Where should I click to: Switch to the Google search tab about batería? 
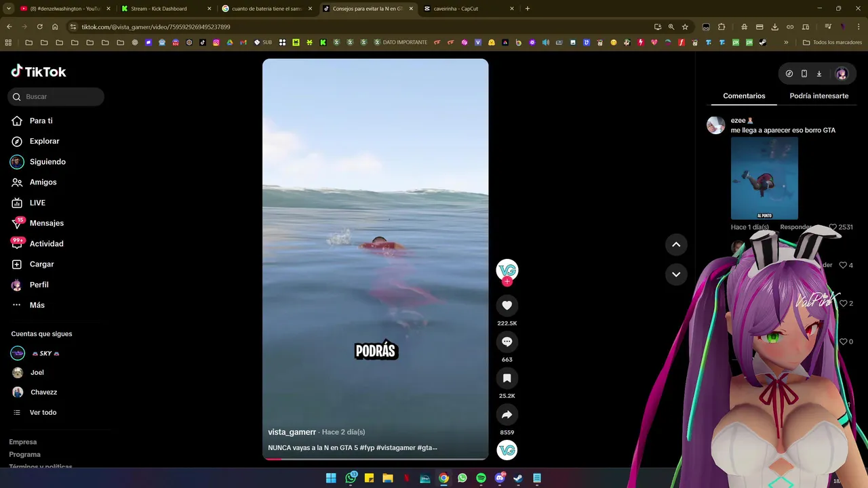point(267,9)
